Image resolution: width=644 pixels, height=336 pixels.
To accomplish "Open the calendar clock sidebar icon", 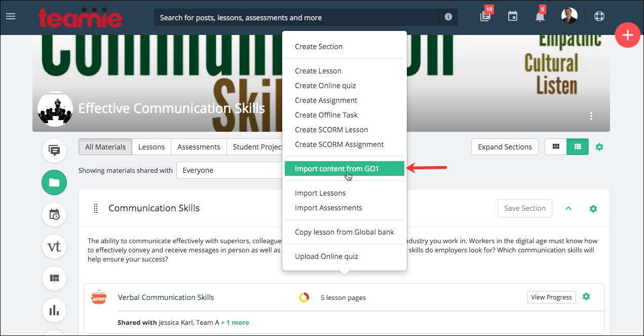I will (x=54, y=214).
